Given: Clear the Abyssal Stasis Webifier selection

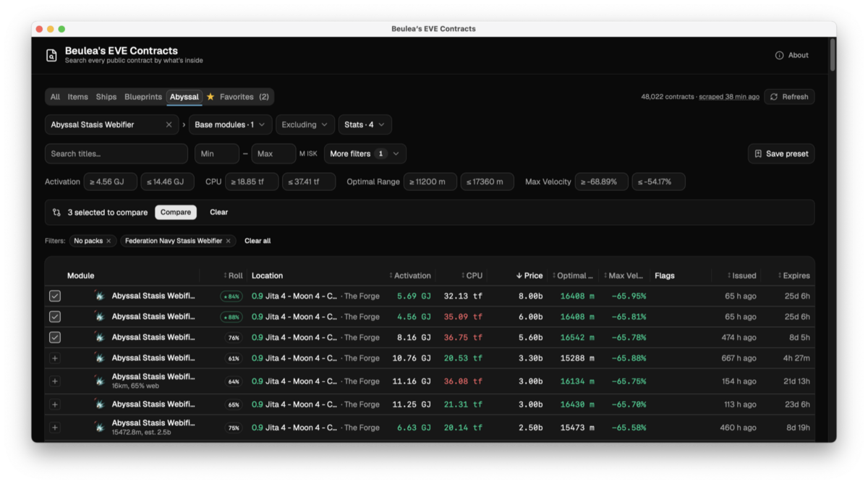Looking at the screenshot, I should (x=169, y=124).
